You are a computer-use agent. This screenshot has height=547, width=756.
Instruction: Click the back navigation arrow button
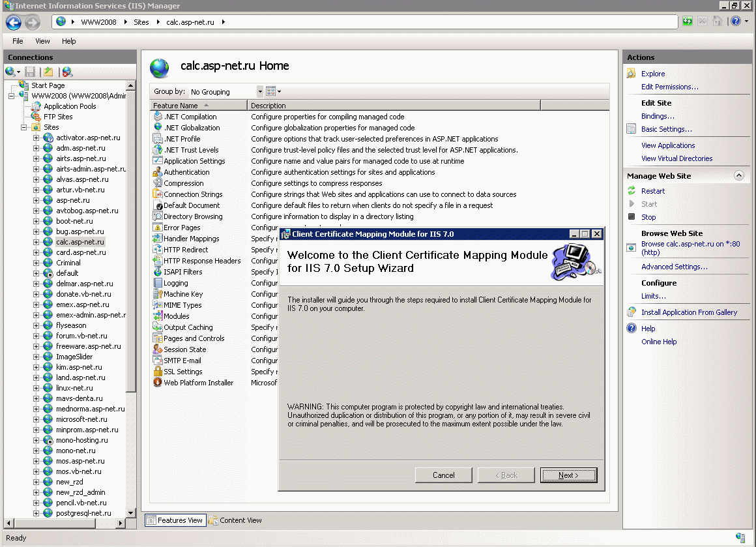(14, 22)
